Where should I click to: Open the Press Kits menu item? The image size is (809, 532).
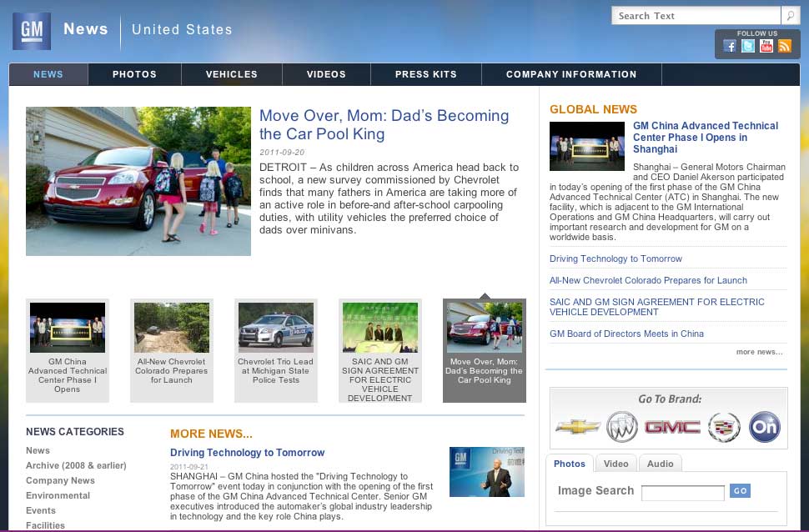426,74
